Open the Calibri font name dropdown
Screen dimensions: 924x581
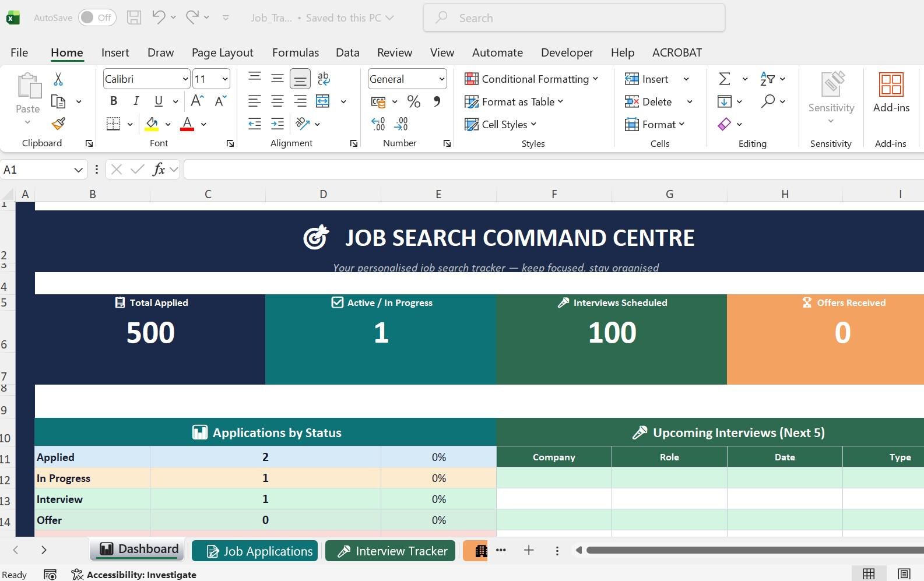click(x=185, y=79)
